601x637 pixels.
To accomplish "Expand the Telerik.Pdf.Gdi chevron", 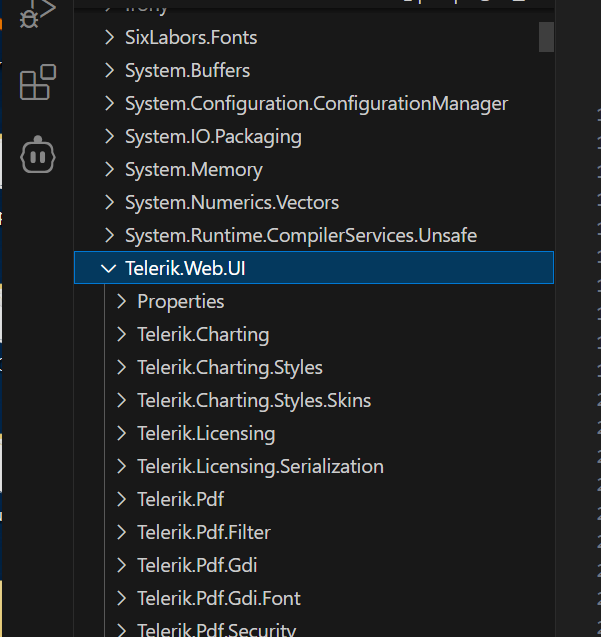I will point(121,565).
